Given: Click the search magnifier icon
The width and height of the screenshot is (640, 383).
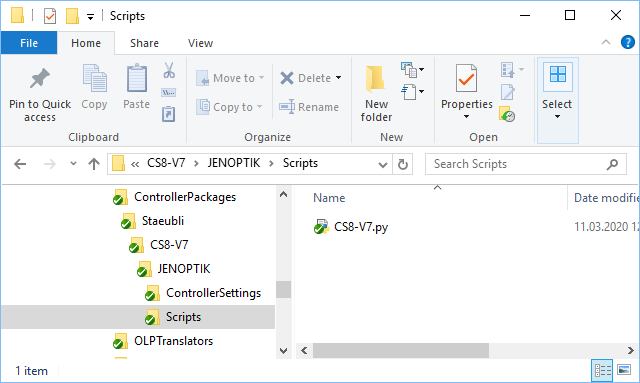Looking at the screenshot, I should click(x=612, y=164).
